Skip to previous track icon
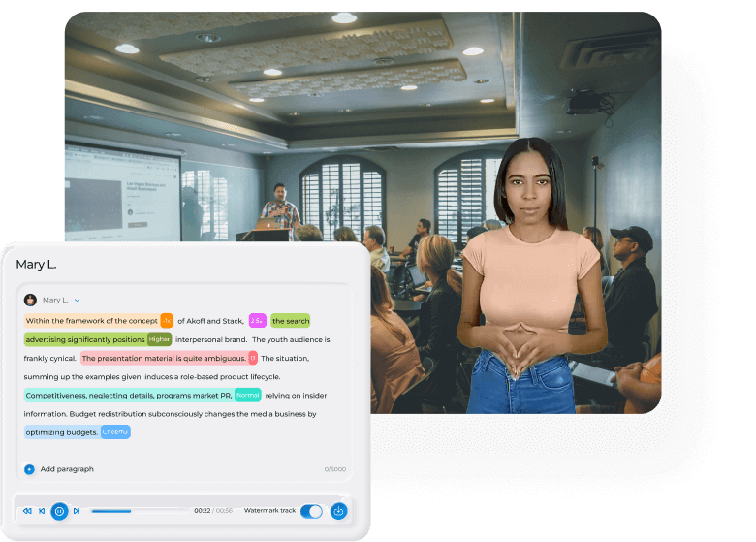 pos(42,511)
